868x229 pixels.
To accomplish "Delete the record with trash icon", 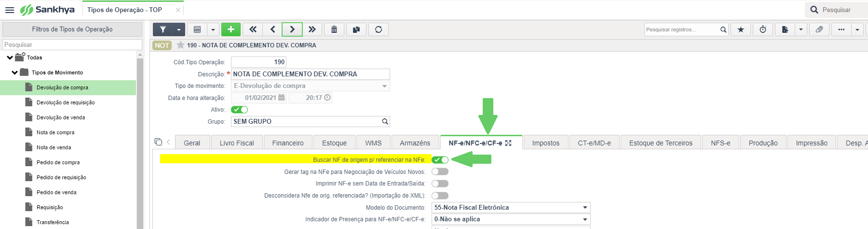I will point(334,29).
